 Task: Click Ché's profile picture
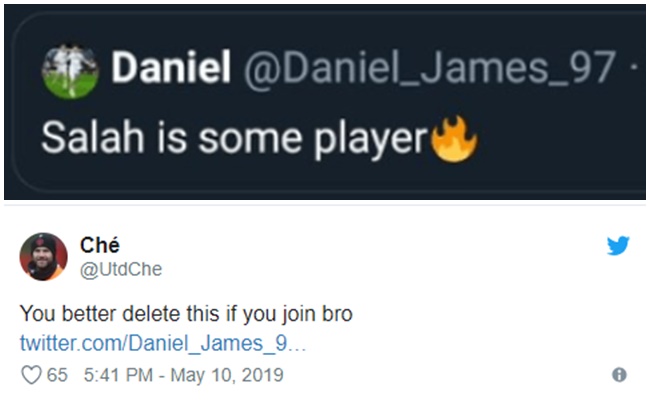(x=43, y=257)
